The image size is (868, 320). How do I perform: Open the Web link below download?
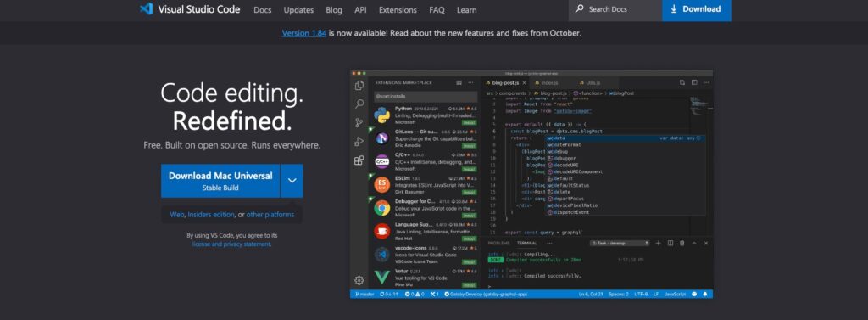click(x=176, y=215)
